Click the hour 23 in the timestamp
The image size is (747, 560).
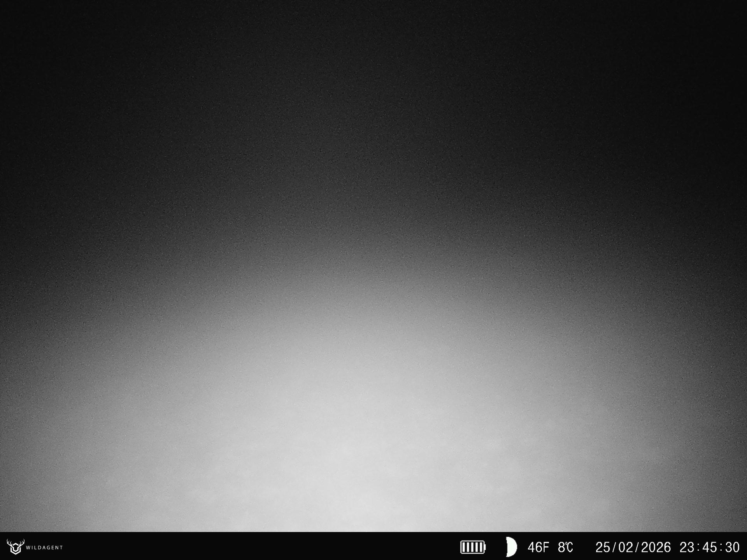(687, 548)
